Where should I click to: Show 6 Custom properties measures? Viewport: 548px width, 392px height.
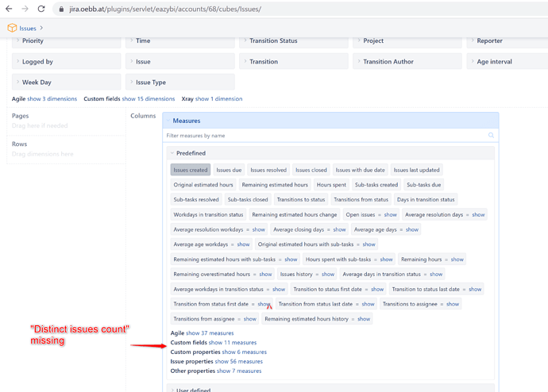click(245, 352)
